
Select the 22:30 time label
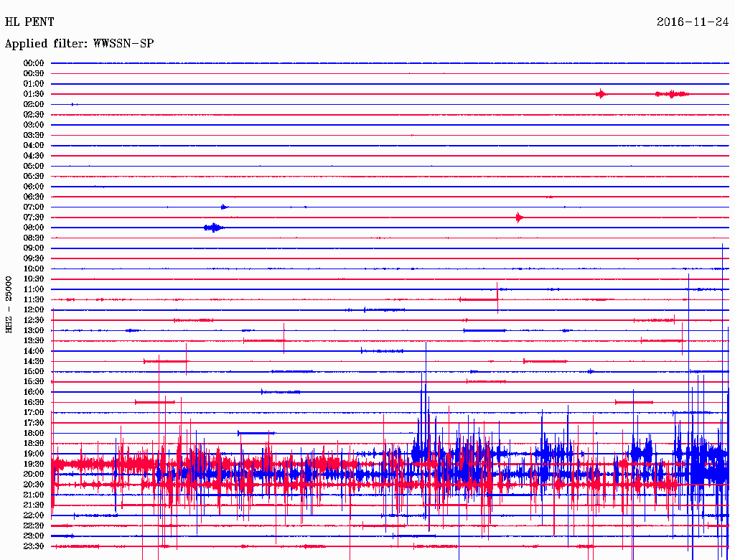point(34,526)
